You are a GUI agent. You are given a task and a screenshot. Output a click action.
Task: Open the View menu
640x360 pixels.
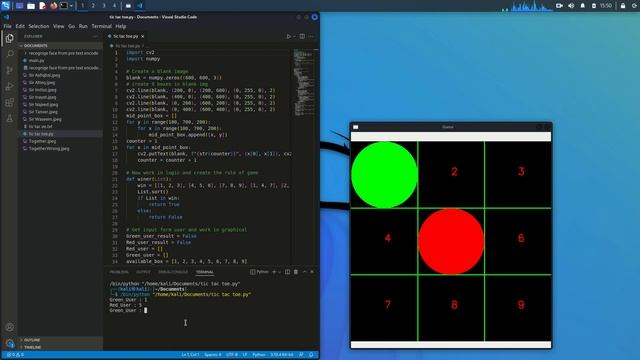tap(58, 26)
